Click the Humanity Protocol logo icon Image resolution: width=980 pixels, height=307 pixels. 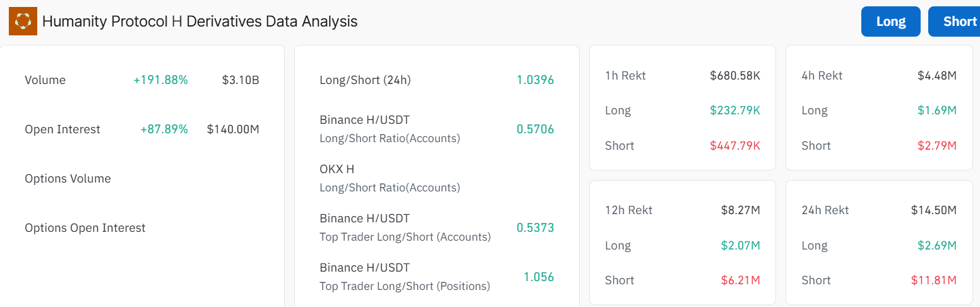click(23, 21)
